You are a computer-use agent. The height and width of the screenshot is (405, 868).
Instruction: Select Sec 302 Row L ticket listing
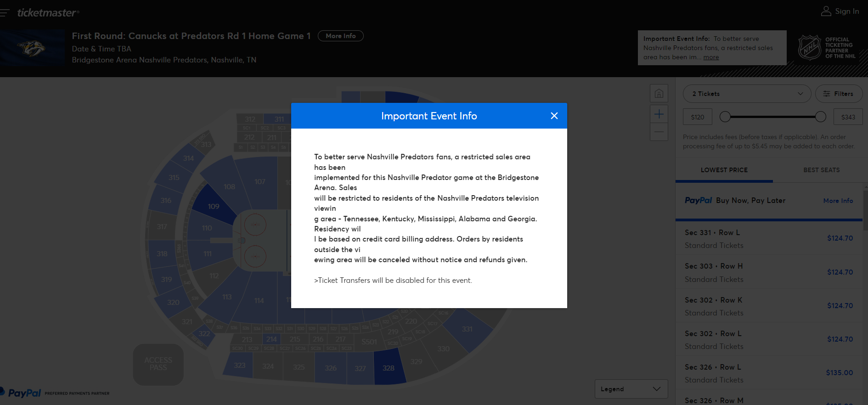click(769, 339)
